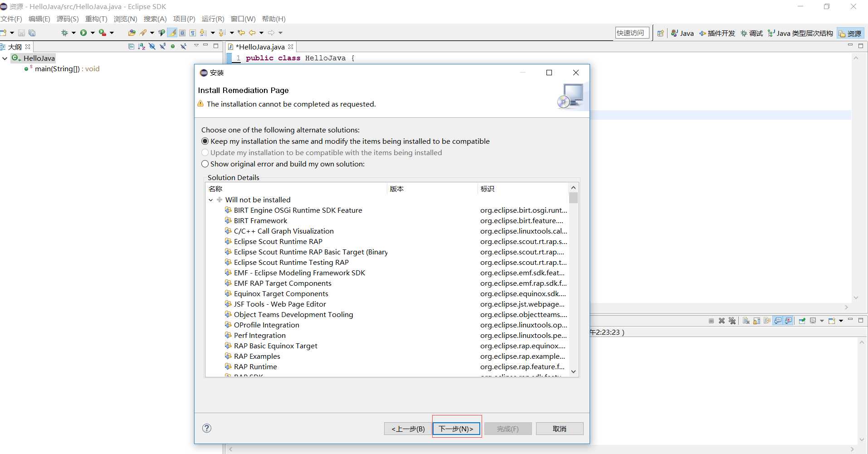Image resolution: width=868 pixels, height=454 pixels.
Task: Toggle Hide Local Types icon in outline panel
Action: pyautogui.click(x=183, y=46)
